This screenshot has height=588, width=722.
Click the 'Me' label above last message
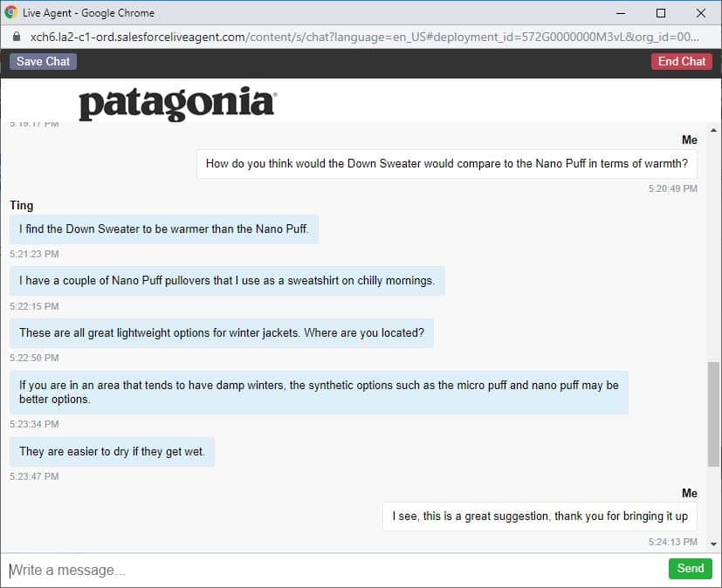coord(690,493)
